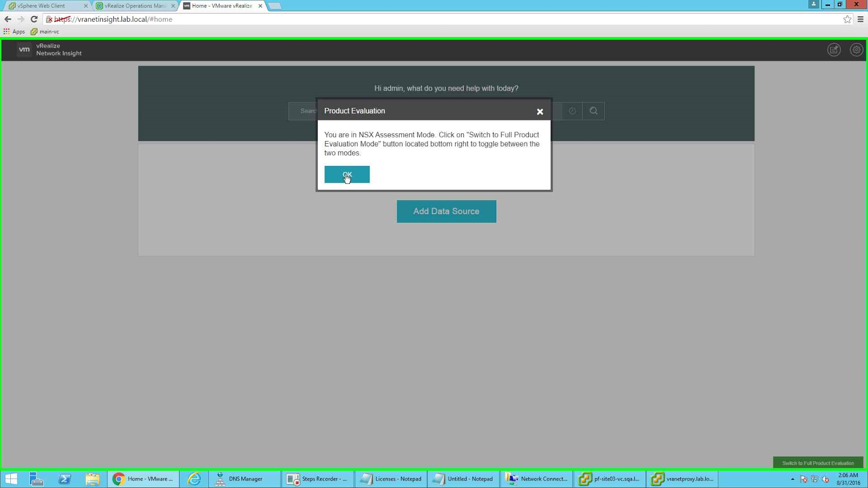
Task: Open the search history clock icon
Action: tap(572, 111)
